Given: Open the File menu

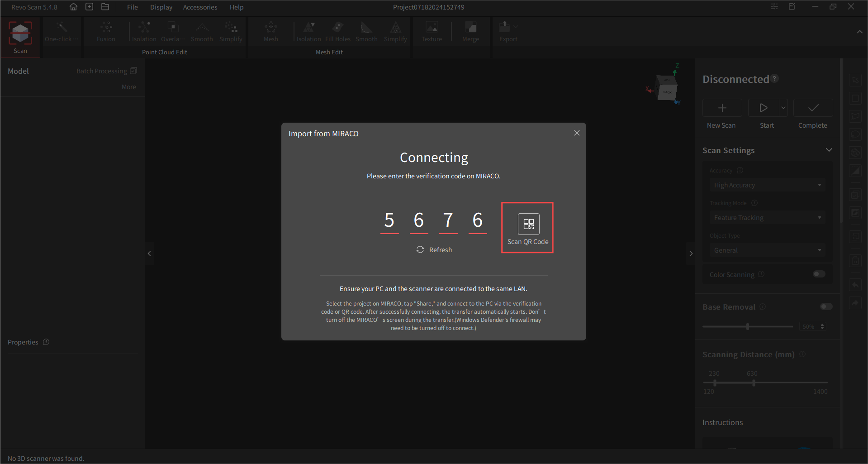Looking at the screenshot, I should (x=133, y=7).
